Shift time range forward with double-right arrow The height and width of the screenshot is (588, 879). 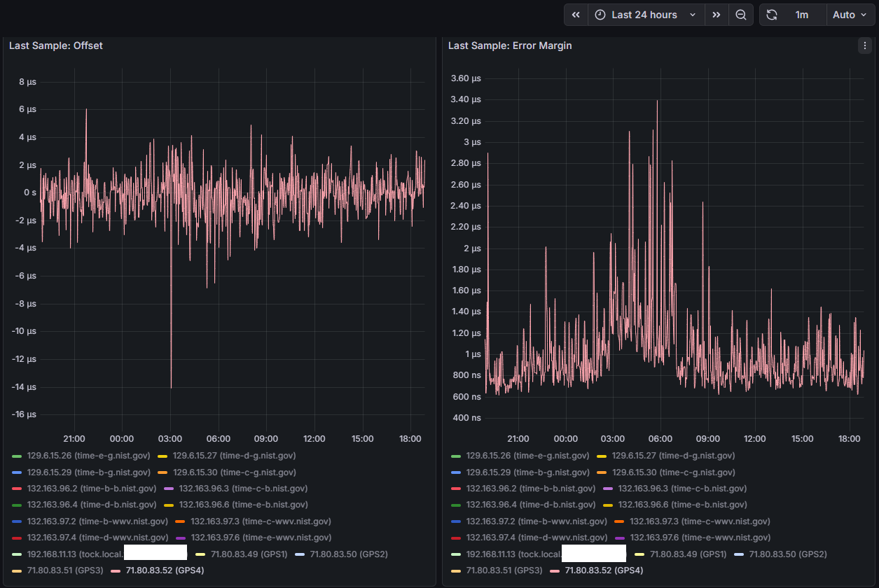coord(716,15)
